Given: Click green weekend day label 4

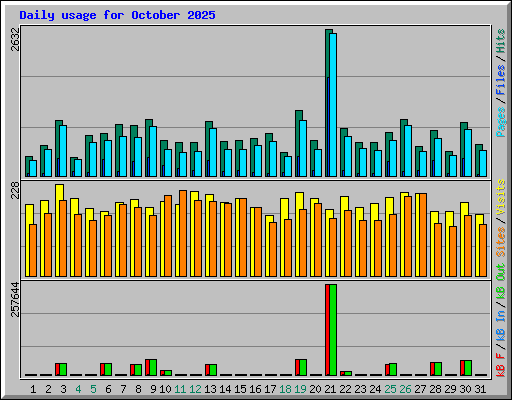Looking at the screenshot, I should click(x=78, y=389).
